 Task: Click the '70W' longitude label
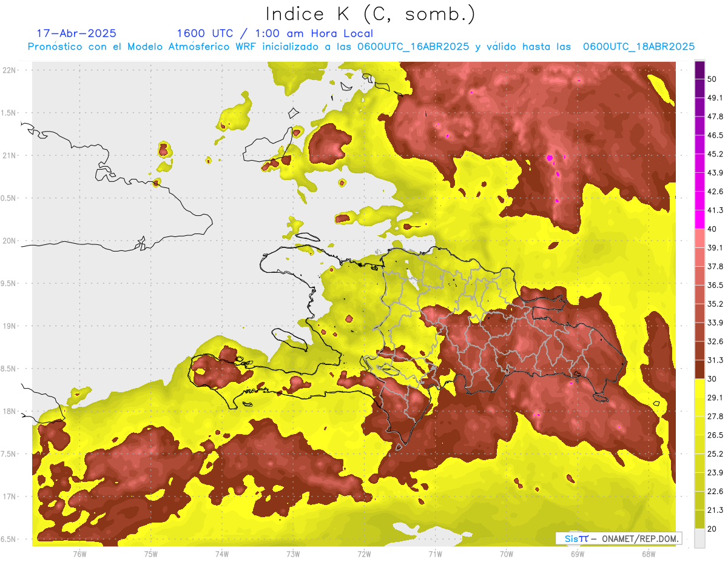pos(507,554)
